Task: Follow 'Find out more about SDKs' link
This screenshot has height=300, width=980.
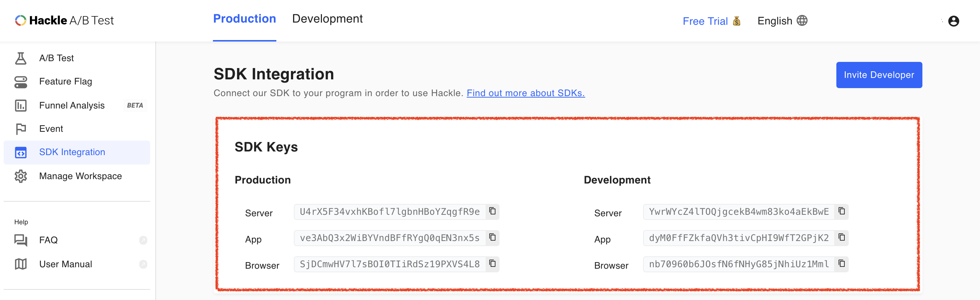Action: pos(526,93)
